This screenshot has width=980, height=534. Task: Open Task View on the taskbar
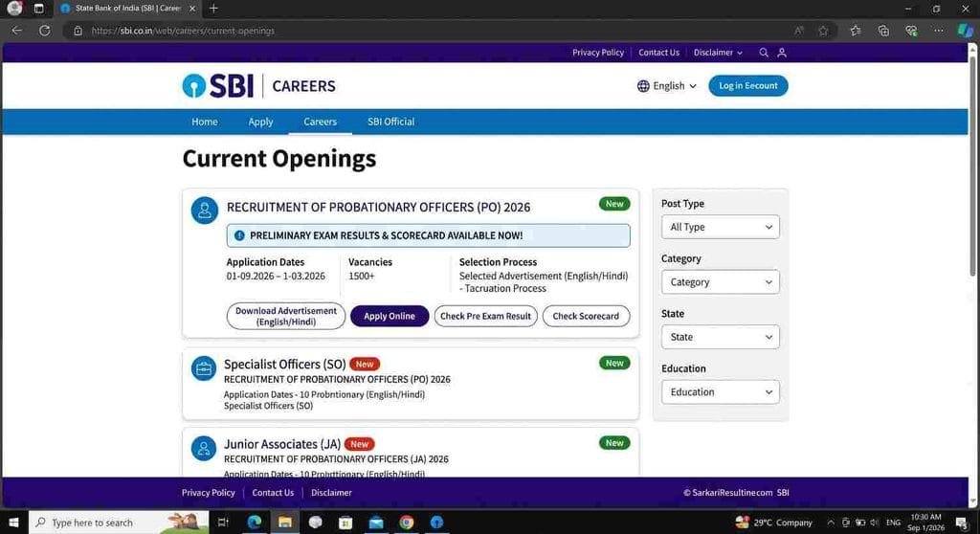click(222, 523)
